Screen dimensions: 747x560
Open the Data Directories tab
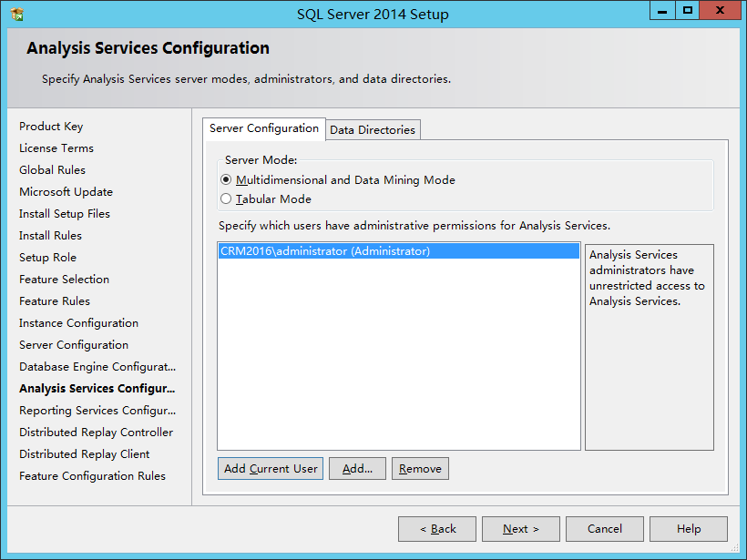[x=373, y=129]
